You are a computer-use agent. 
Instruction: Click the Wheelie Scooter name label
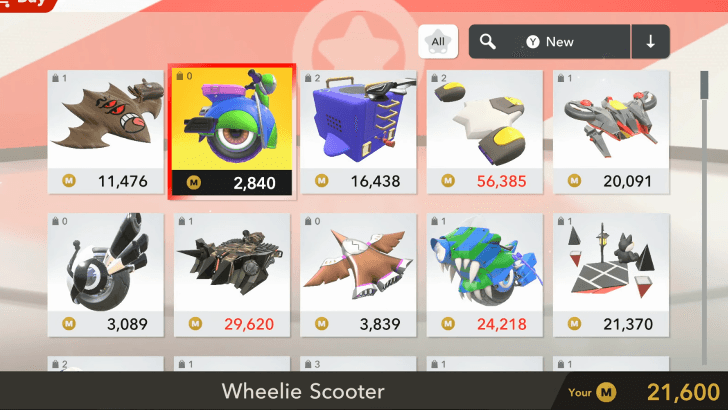pos(303,391)
